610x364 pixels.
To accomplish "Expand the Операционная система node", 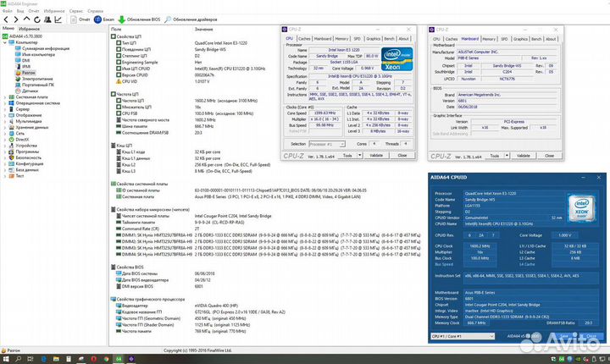I will 5,103.
